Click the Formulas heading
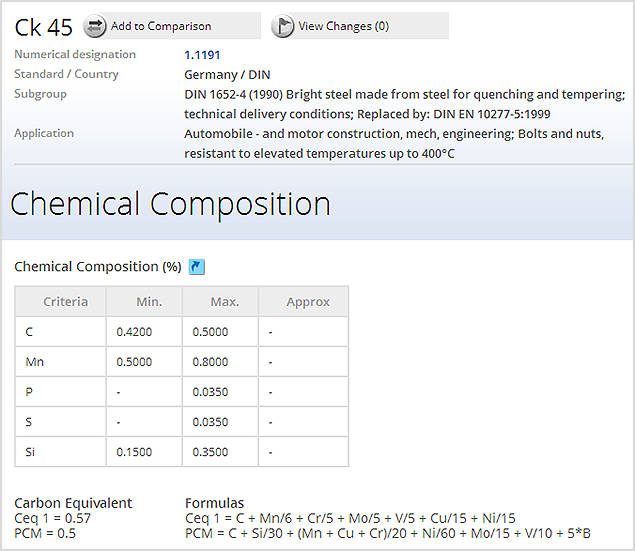The image size is (635, 551). 215,503
